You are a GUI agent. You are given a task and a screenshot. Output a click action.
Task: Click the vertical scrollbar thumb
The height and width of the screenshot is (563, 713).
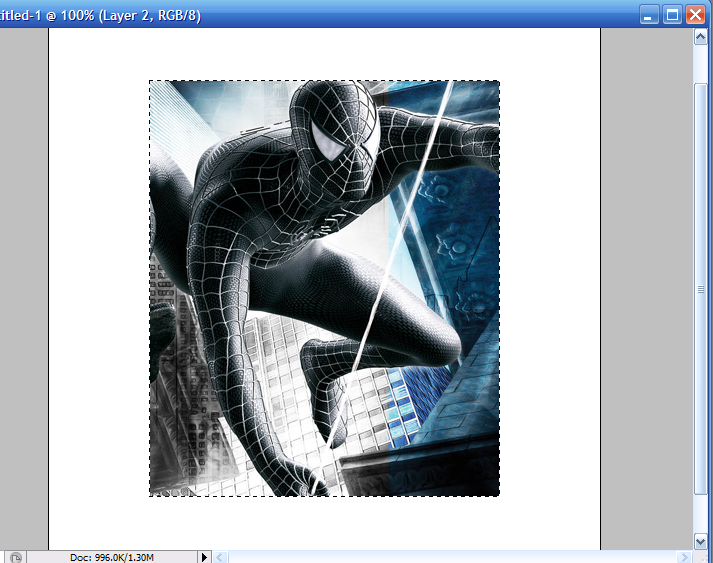pos(701,289)
